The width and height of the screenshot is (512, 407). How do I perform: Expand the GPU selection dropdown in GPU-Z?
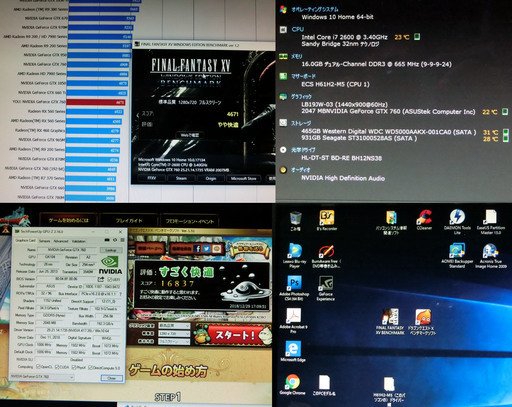coord(42,377)
